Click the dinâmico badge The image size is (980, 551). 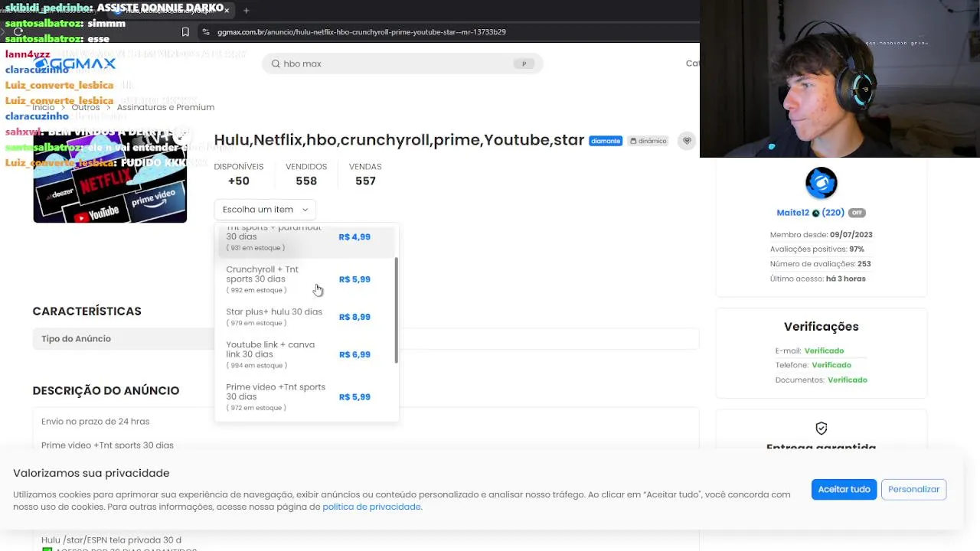(x=648, y=141)
